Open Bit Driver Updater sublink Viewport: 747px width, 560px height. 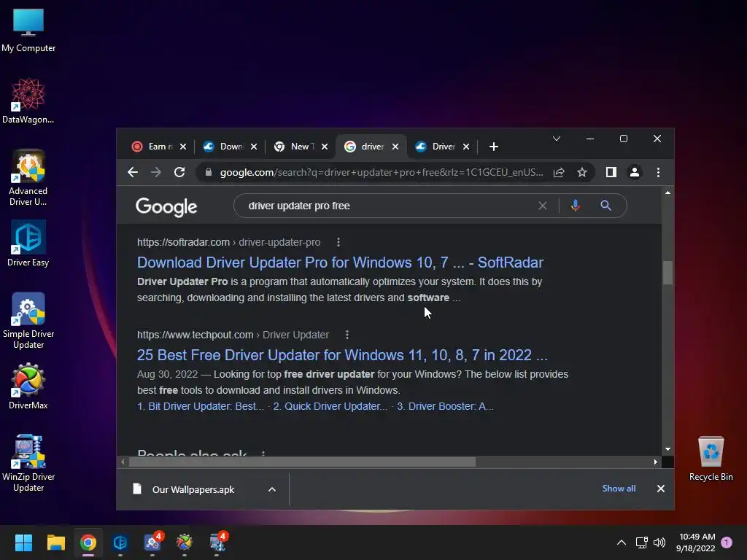tap(201, 406)
